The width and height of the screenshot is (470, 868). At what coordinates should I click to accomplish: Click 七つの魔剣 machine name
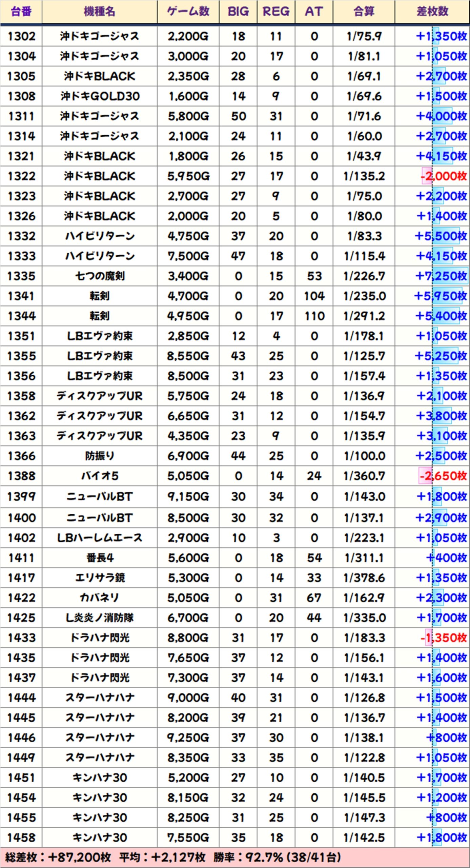point(100,276)
